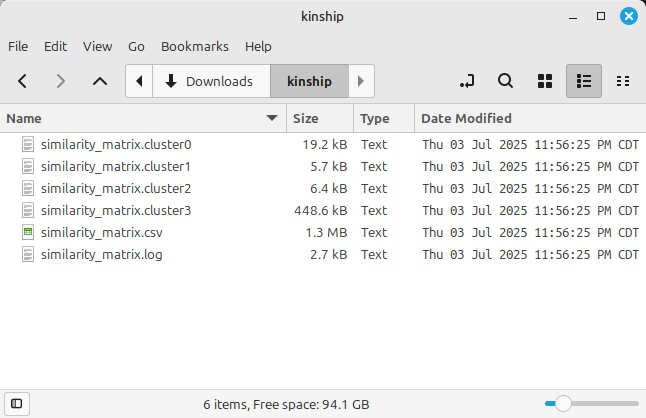Screen dimensions: 646x418
Task: Show the sidebar using the status bar icon
Action: [17, 404]
